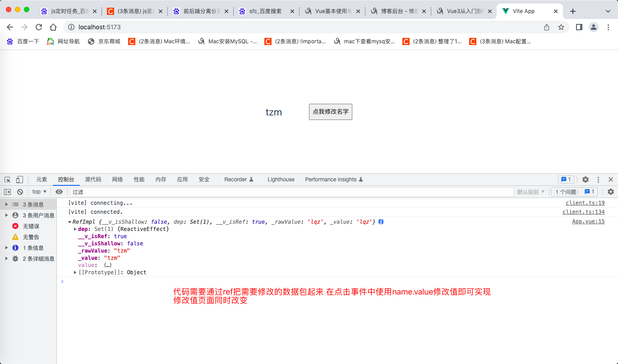Open the Chrome three-dot menu
The width and height of the screenshot is (618, 364).
(608, 27)
